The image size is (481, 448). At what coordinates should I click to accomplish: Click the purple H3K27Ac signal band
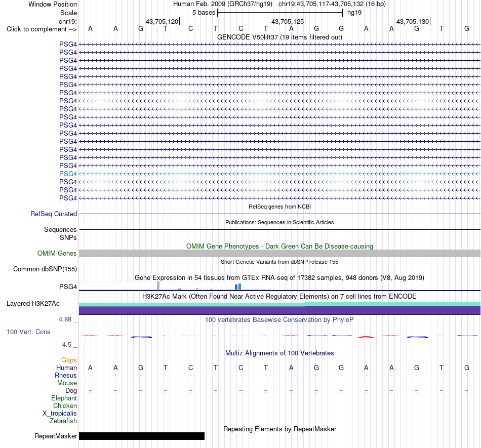coord(279,310)
